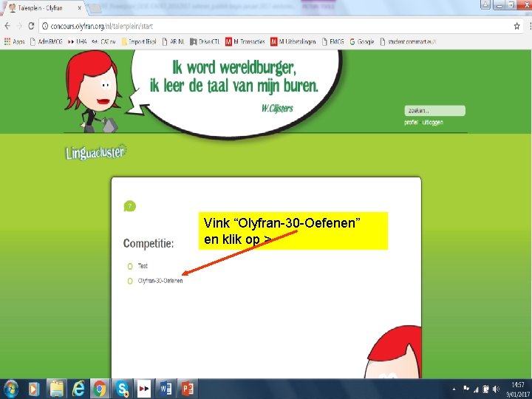Click the network signal tray icon
This screenshot has width=532, height=399.
pyautogui.click(x=476, y=389)
